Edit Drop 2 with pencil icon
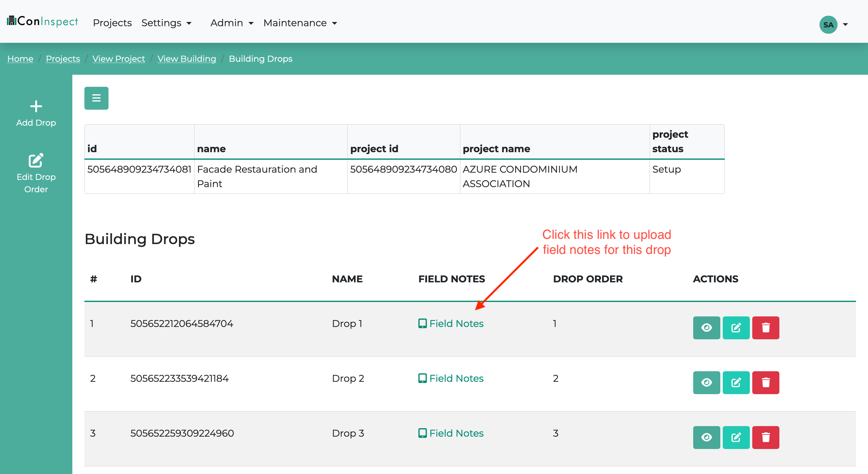Viewport: 868px width, 474px height. pos(736,382)
